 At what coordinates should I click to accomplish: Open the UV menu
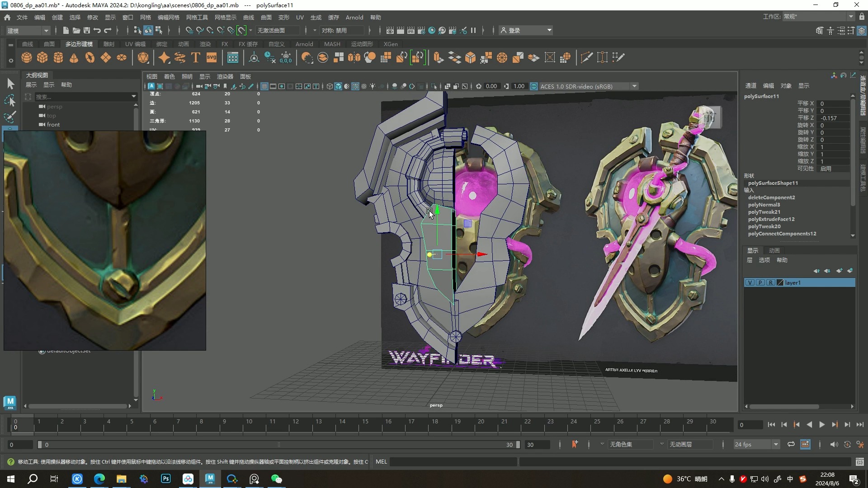(x=300, y=17)
